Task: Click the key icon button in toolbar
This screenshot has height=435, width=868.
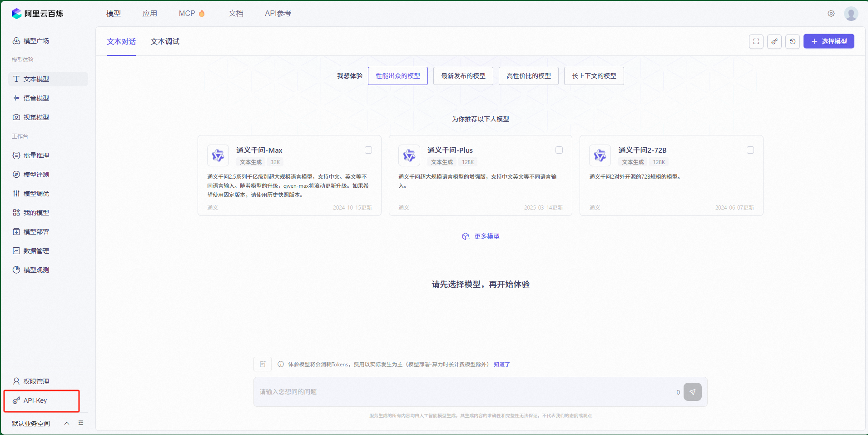Action: [774, 41]
